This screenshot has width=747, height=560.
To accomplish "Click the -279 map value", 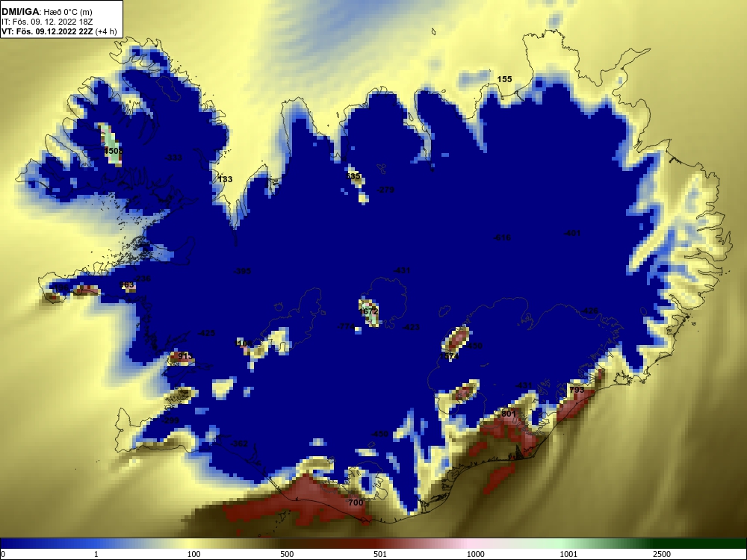I will coord(385,190).
